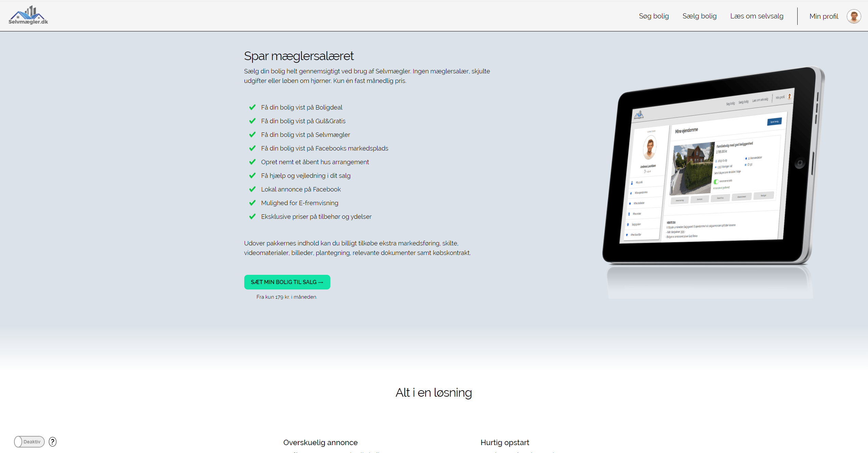Click the Overskuelig annonce heading

coord(320,442)
